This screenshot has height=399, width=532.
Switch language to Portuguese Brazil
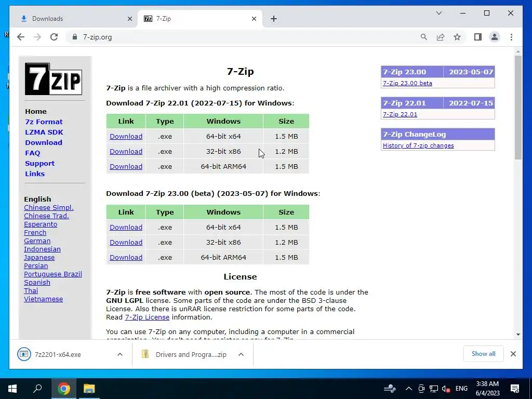52,274
